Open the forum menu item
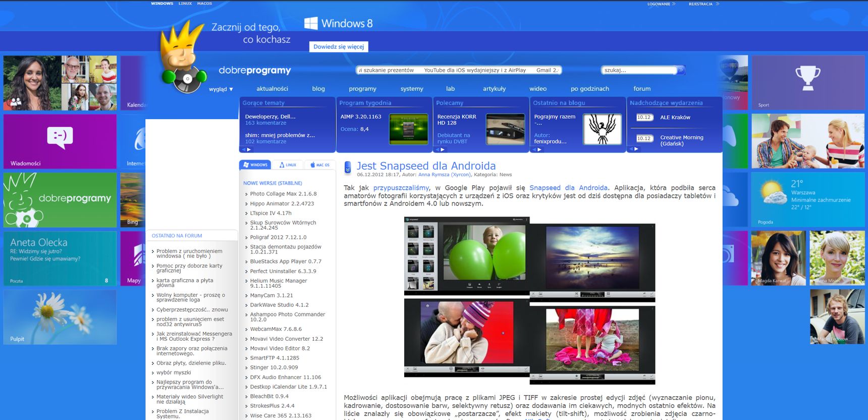The height and width of the screenshot is (420, 868). click(642, 89)
